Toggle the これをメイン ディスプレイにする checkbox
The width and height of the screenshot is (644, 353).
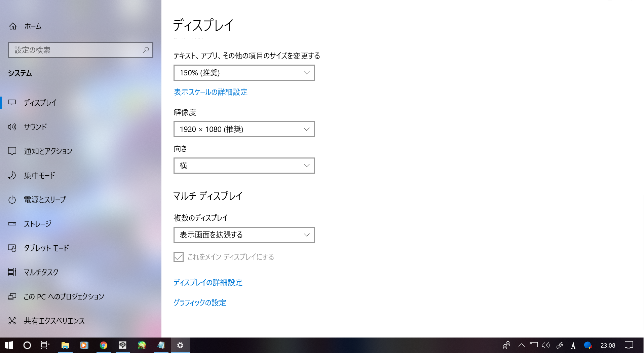(179, 257)
